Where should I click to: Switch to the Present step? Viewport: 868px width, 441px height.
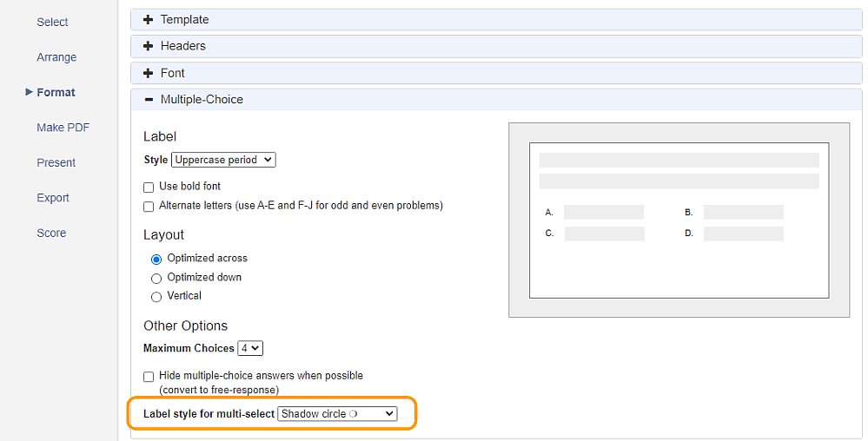56,162
